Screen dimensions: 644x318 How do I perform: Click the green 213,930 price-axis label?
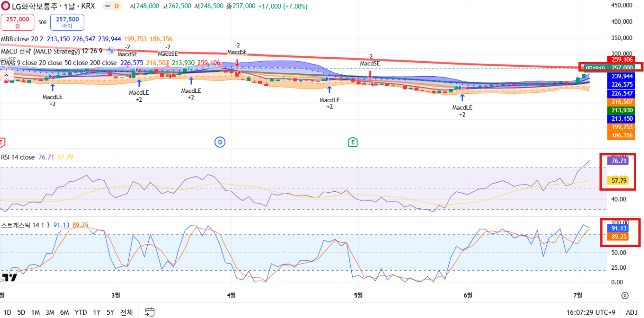click(x=621, y=110)
